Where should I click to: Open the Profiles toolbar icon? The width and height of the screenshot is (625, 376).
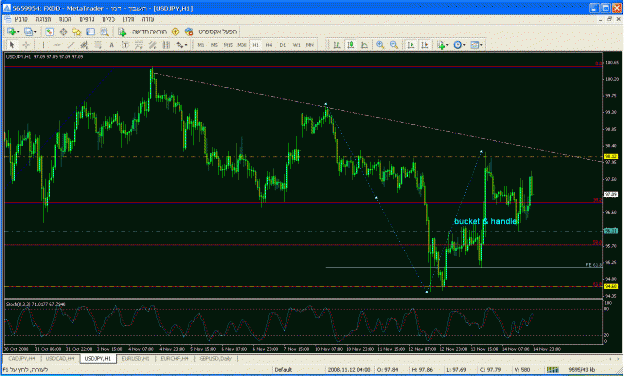tap(28, 31)
